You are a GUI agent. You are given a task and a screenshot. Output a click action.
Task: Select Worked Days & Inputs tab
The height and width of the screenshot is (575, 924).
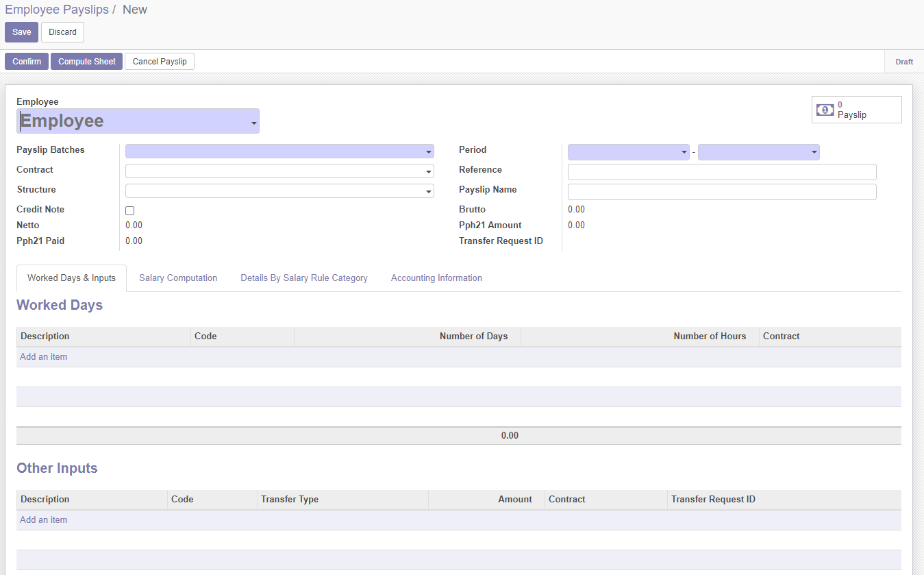pyautogui.click(x=71, y=278)
